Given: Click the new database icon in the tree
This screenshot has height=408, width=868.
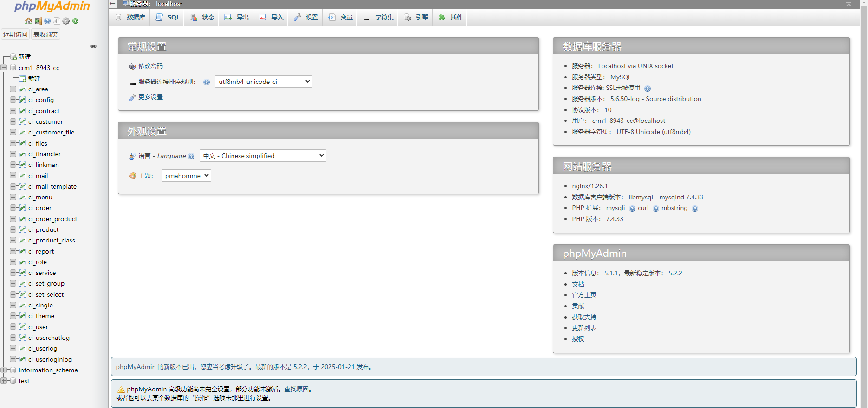Looking at the screenshot, I should point(13,57).
